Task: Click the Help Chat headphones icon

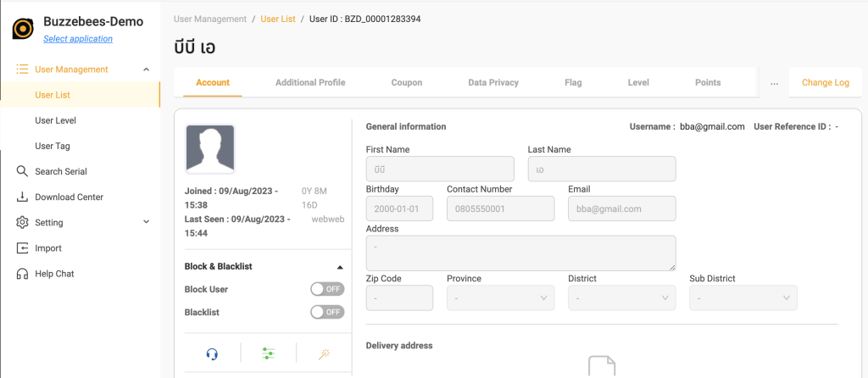Action: 22,274
